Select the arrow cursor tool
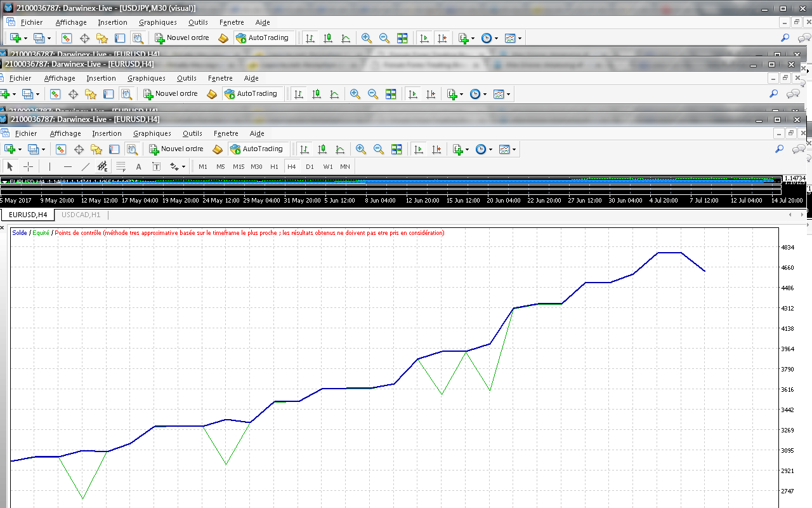This screenshot has width=812, height=508. pyautogui.click(x=10, y=166)
